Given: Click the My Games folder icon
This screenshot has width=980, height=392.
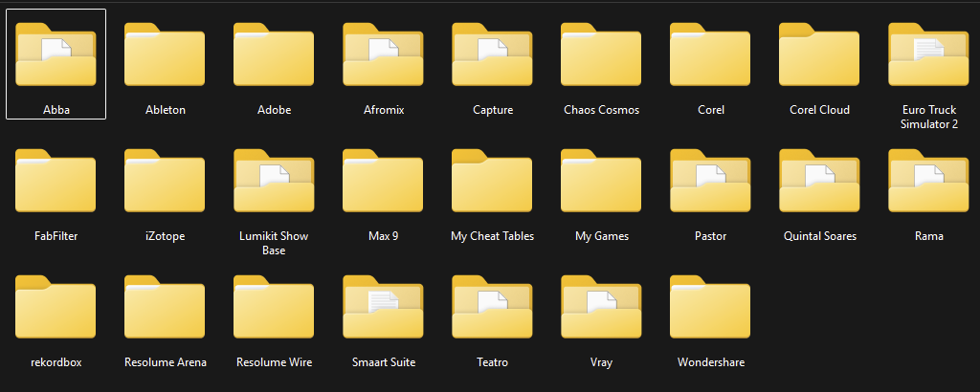Looking at the screenshot, I should click(x=601, y=181).
